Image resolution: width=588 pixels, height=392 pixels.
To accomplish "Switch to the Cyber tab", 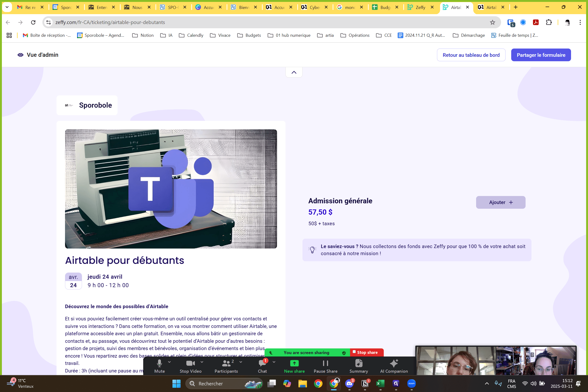I will pyautogui.click(x=314, y=7).
